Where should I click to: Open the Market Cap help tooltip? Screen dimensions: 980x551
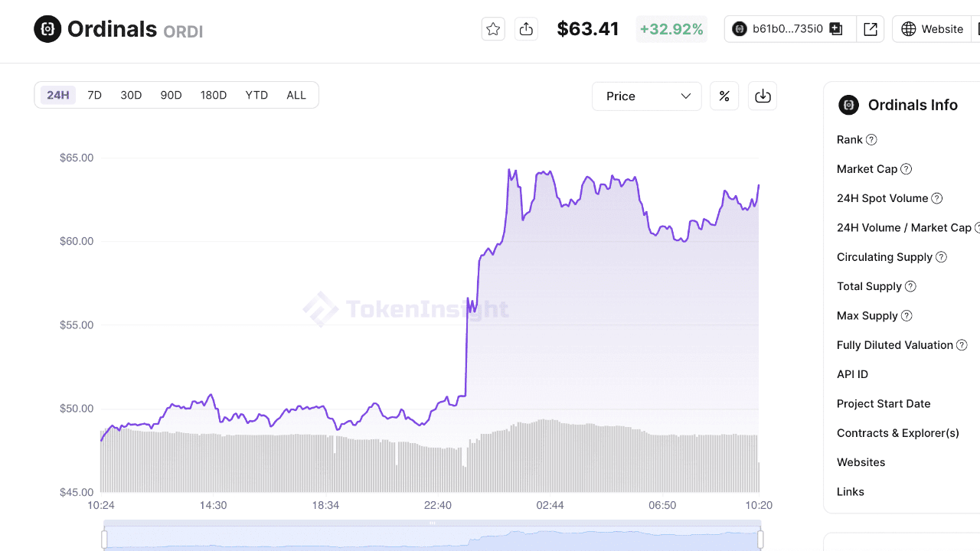(x=906, y=168)
